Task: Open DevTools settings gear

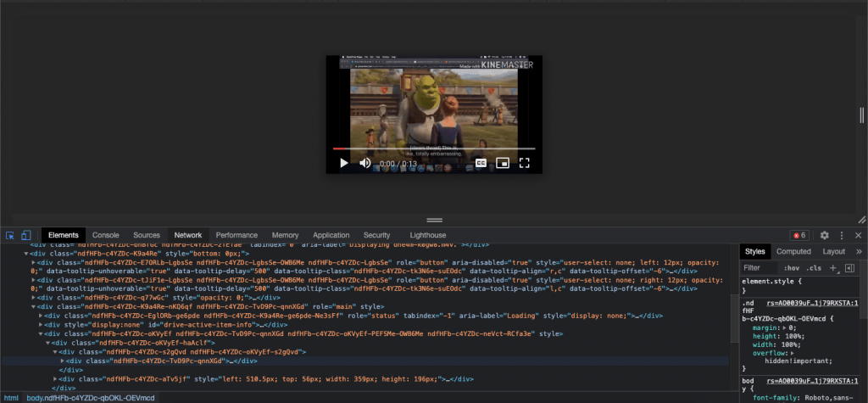Action: click(x=824, y=235)
